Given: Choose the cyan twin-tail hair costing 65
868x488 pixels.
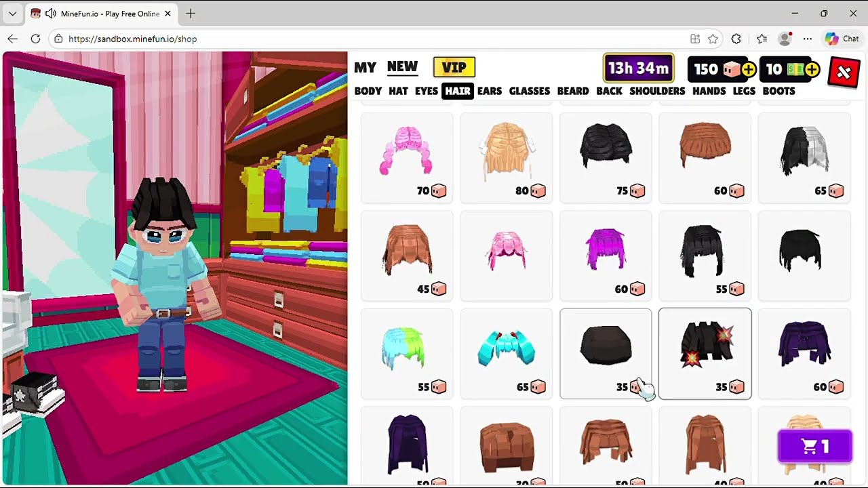Looking at the screenshot, I should pos(507,354).
